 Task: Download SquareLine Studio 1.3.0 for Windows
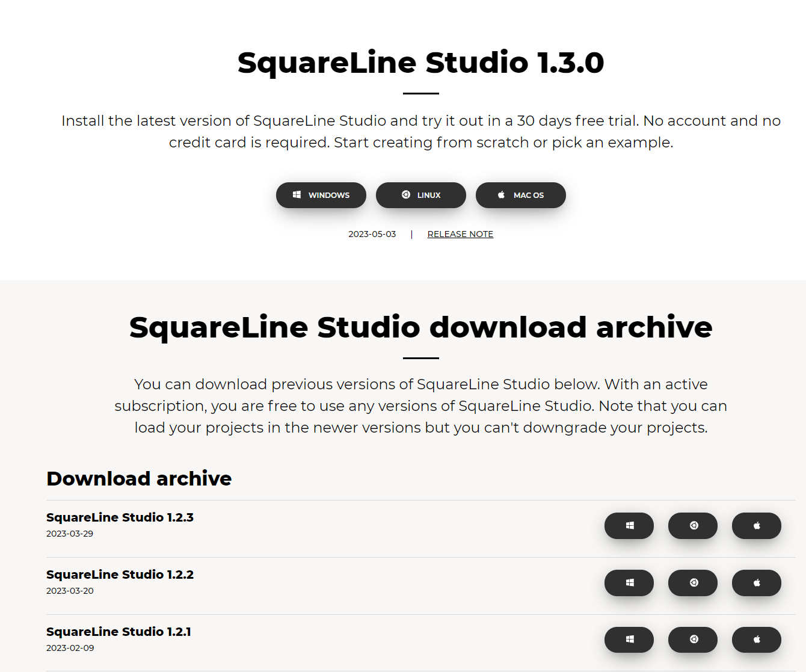321,195
